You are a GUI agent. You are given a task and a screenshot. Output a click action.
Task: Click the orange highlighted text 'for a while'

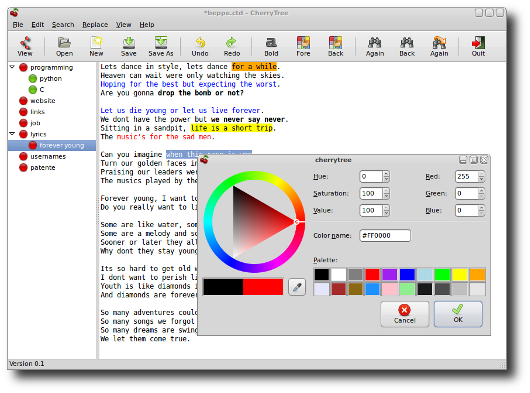point(254,67)
